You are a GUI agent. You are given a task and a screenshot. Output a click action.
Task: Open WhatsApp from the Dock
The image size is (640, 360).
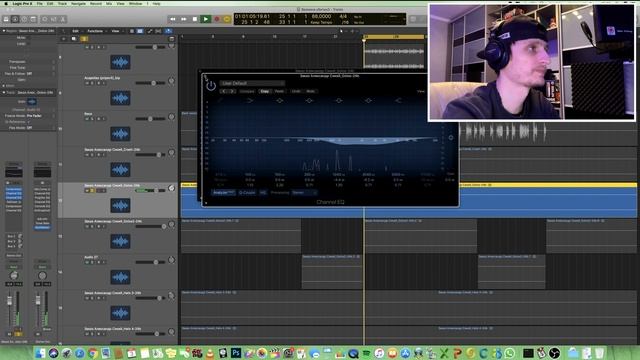(509, 353)
